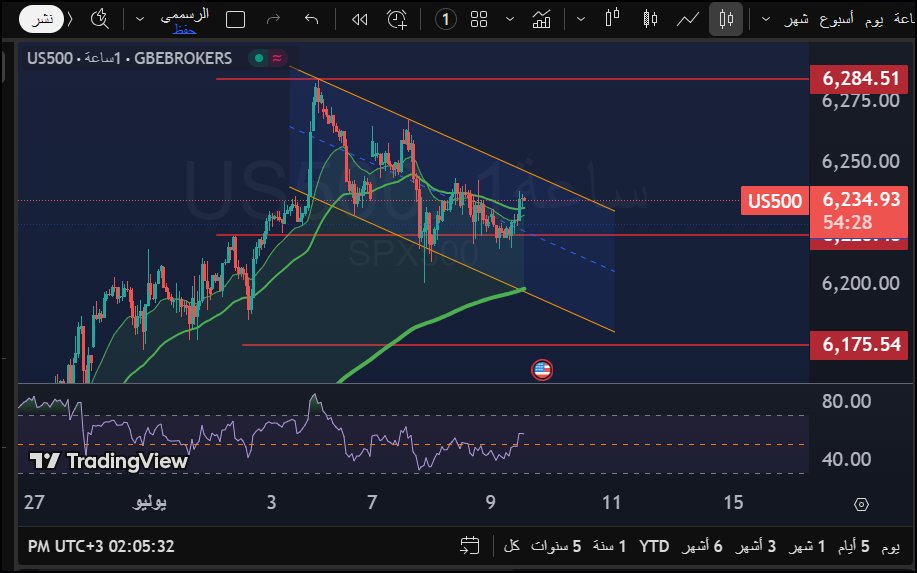
Task: Set date range to 3 أشهر
Action: tap(756, 546)
